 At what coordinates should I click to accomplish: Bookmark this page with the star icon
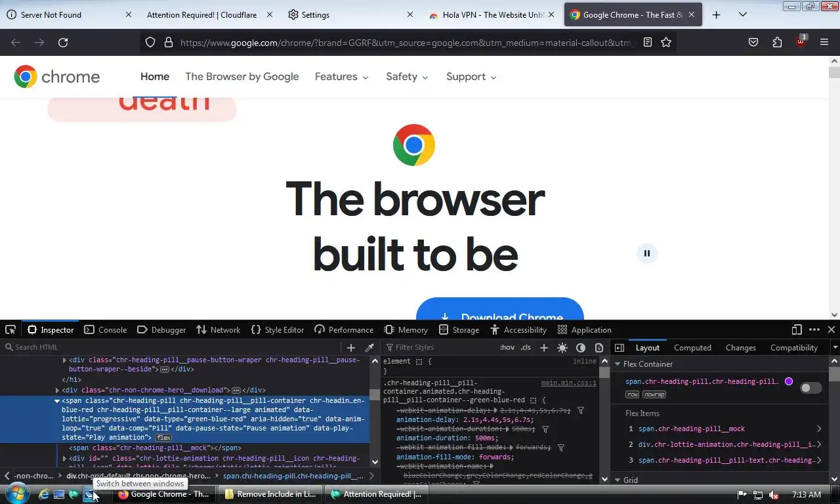tap(666, 43)
